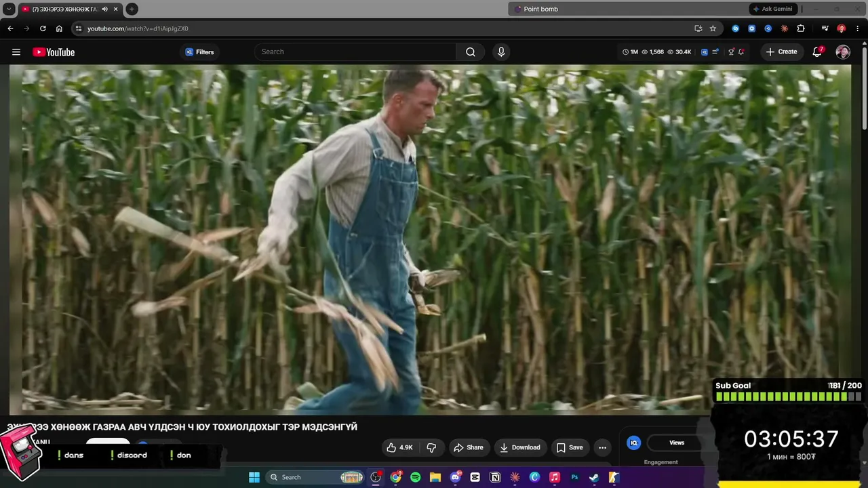Open Steam from the taskbar
Screen dimensions: 868x488
tap(594, 477)
